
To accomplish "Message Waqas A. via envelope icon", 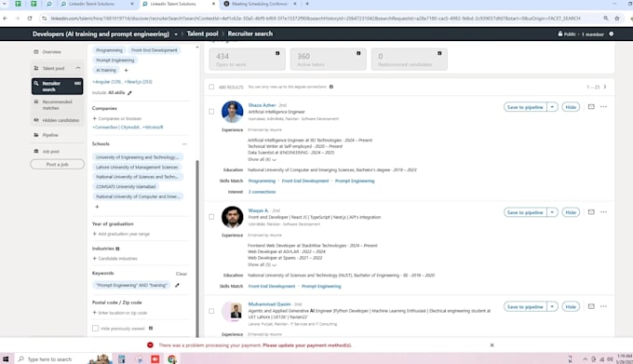I will (591, 212).
